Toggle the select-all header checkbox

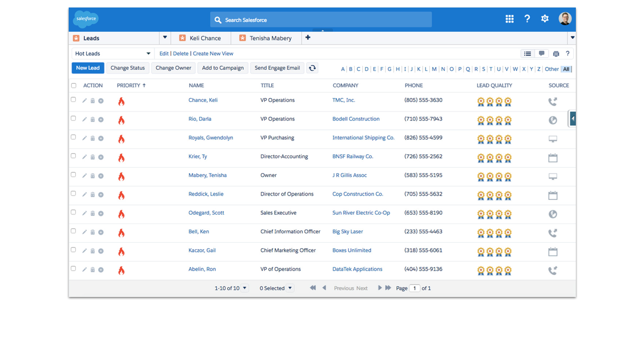pos(74,85)
